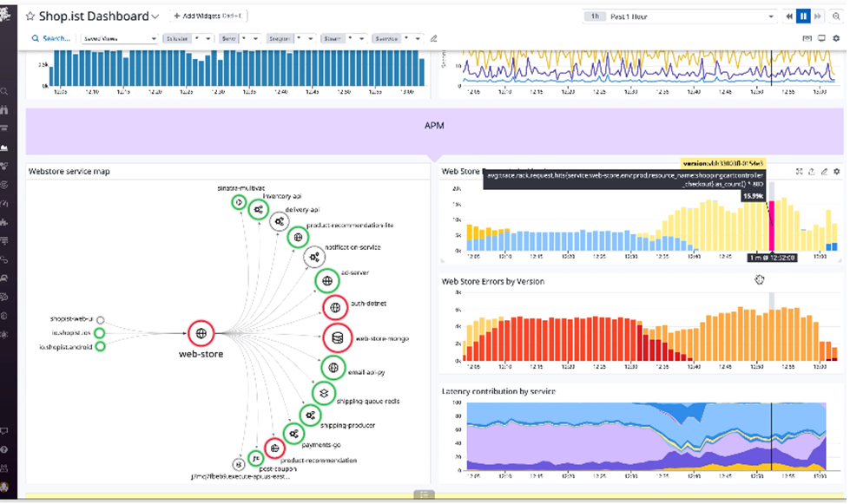Select the inventory-api service node
This screenshot has height=504, width=850.
coord(259,210)
